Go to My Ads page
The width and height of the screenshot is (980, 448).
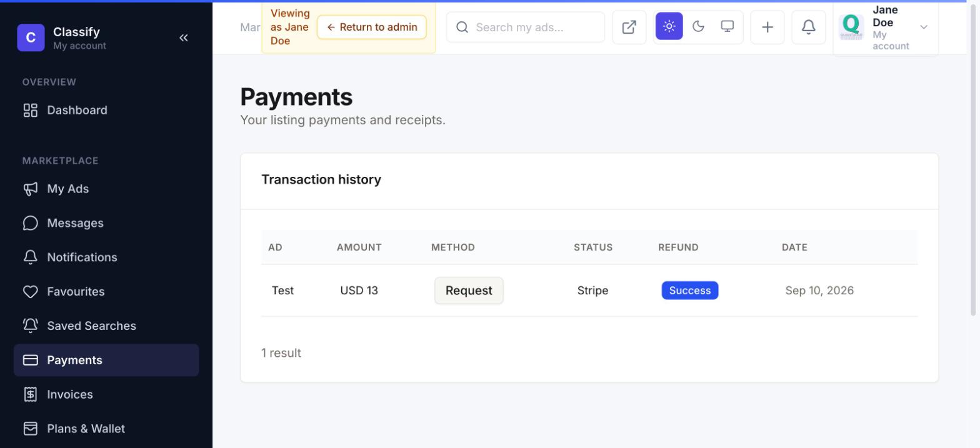(106, 189)
